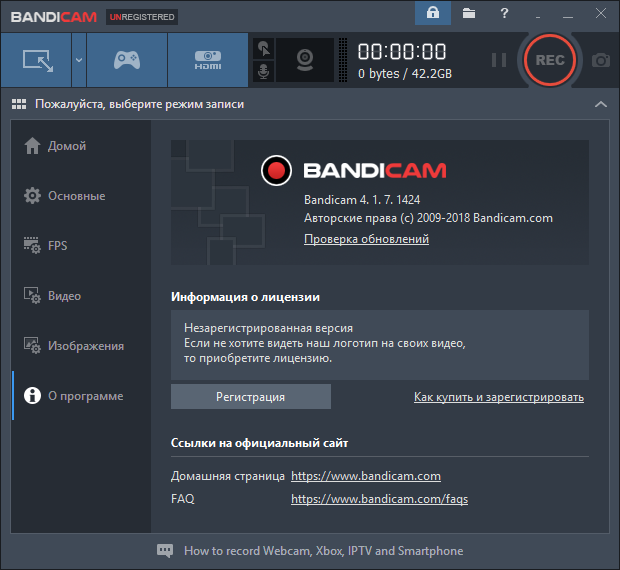Open the output folder icon
Screen dimensions: 620x570
tap(470, 14)
